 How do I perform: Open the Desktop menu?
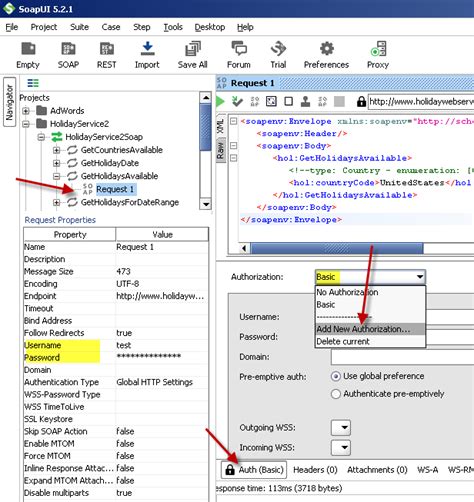(210, 27)
